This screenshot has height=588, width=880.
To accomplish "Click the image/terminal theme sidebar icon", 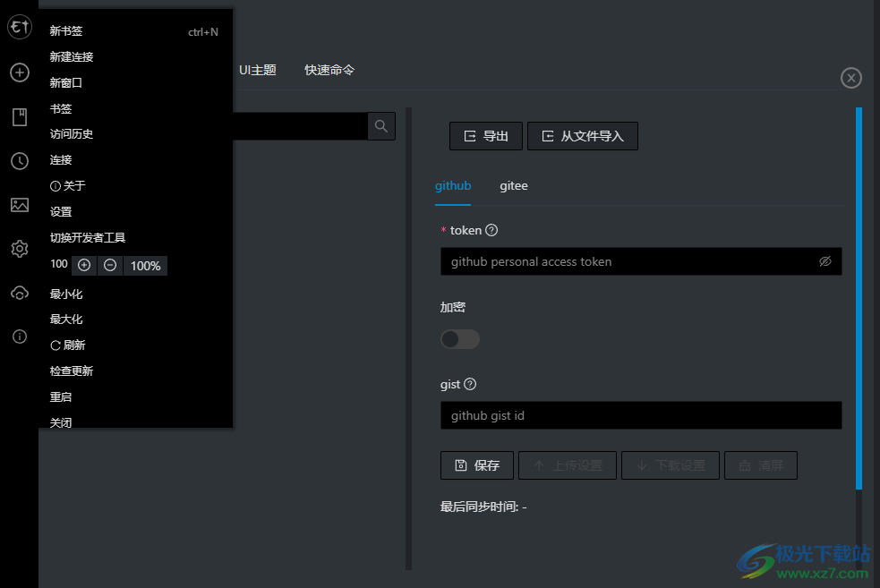I will (x=20, y=205).
